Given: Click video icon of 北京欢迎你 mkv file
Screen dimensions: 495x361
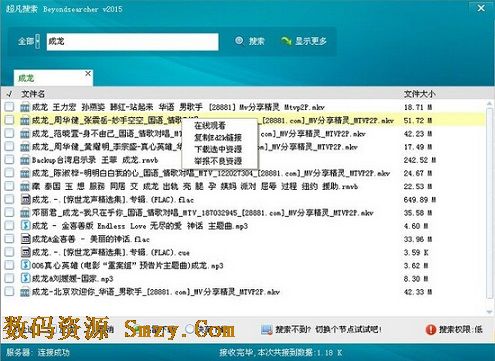Looking at the screenshot, I should point(25,292).
